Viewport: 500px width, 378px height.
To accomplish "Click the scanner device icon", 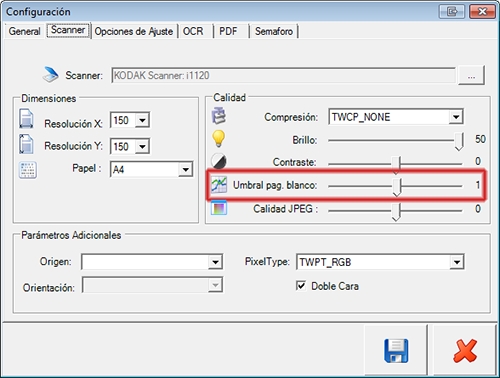I will [x=50, y=75].
